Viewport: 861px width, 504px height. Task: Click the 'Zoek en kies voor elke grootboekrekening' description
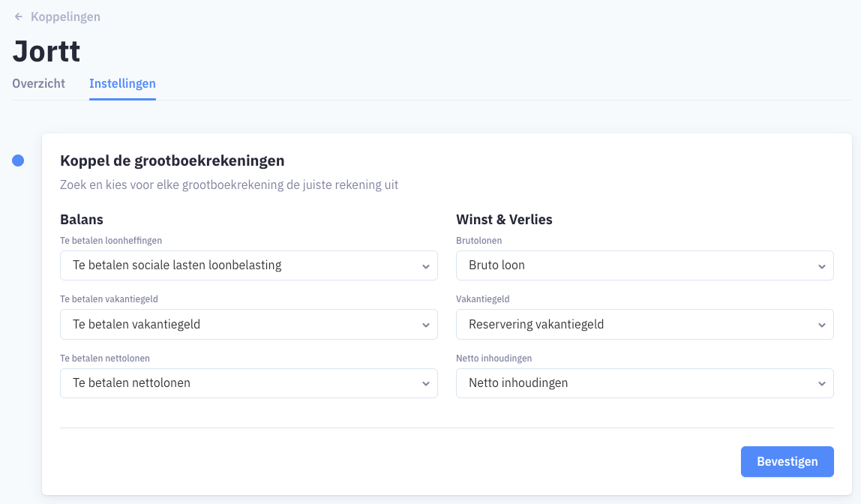(x=229, y=184)
